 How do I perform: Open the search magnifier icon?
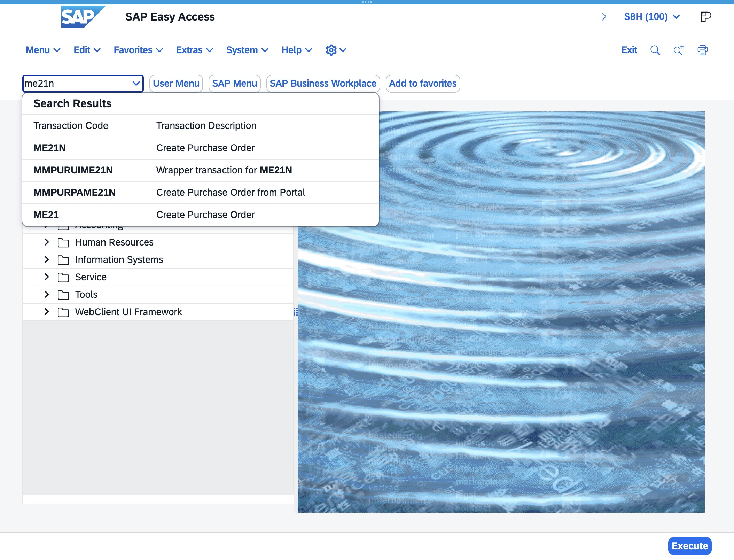pos(655,50)
